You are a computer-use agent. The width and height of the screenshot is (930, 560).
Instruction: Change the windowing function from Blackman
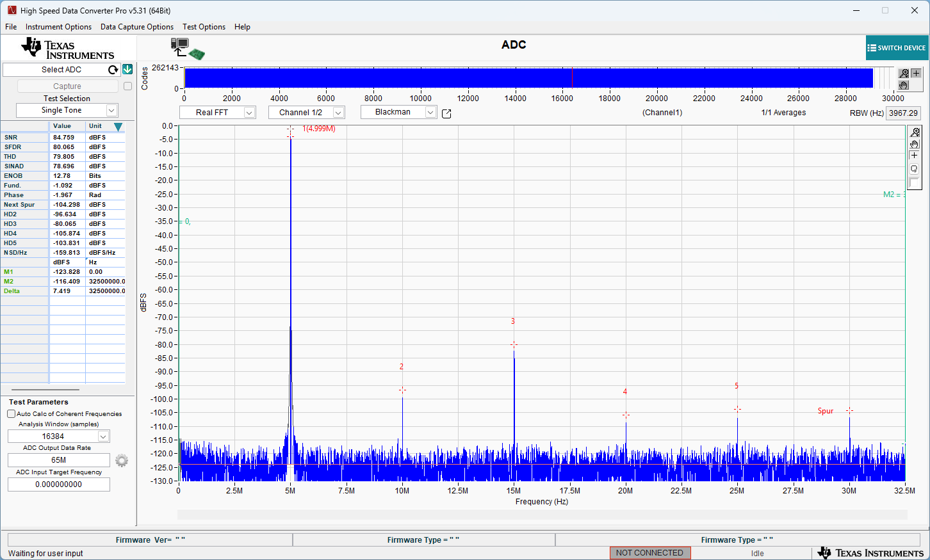click(x=398, y=112)
